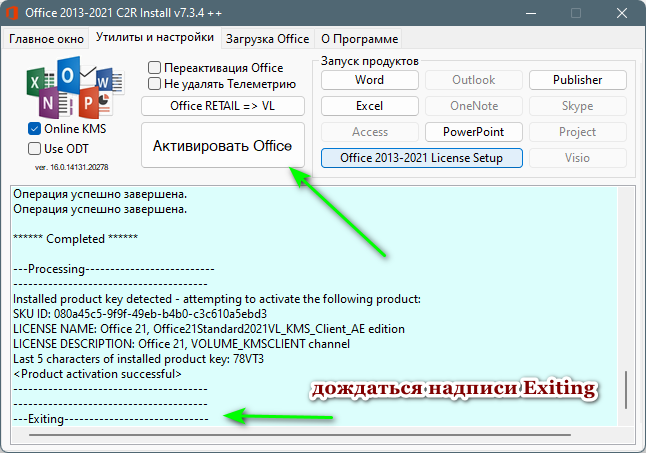The image size is (646, 453).
Task: Close the Office C2R Install window
Action: pos(622,13)
